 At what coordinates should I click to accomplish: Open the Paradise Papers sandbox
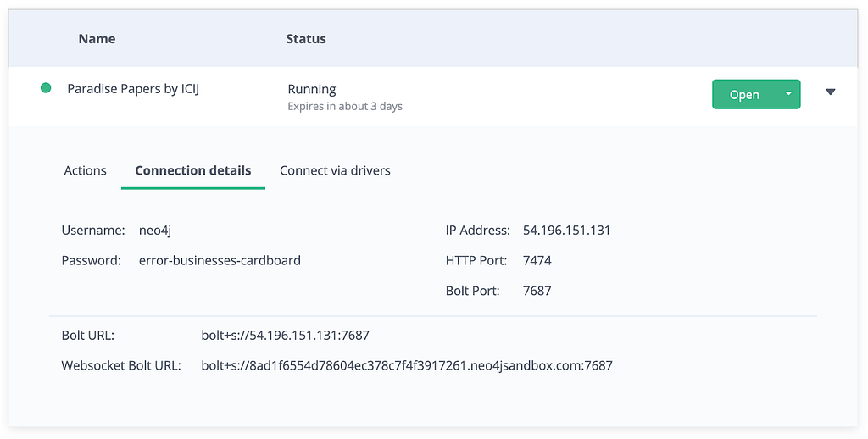(743, 95)
